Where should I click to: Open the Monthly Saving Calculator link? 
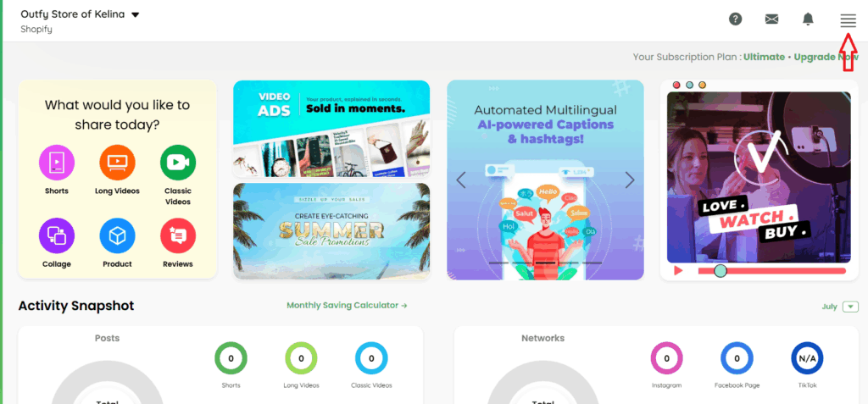(x=347, y=306)
